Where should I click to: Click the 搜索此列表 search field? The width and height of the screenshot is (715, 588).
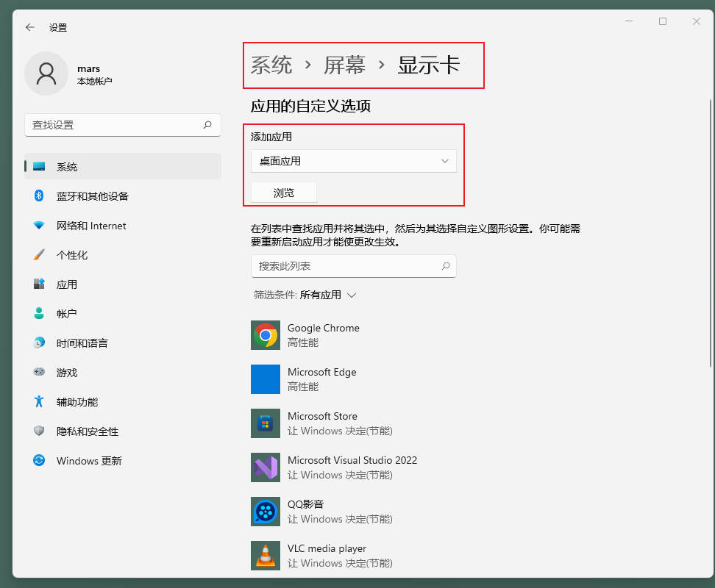(346, 266)
